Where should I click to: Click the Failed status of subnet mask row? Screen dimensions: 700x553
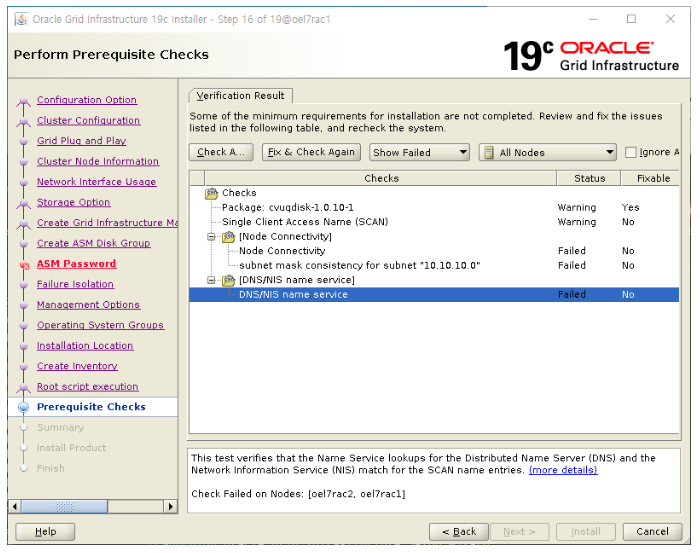click(x=572, y=266)
